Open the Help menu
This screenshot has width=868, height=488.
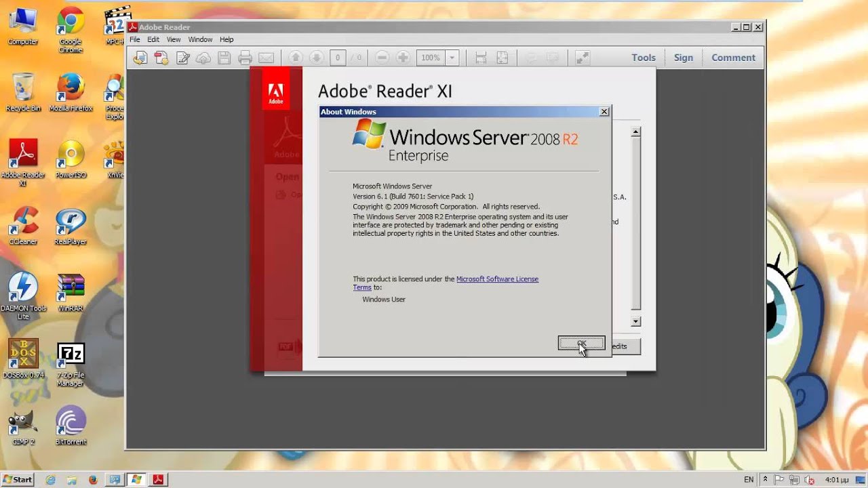click(226, 39)
